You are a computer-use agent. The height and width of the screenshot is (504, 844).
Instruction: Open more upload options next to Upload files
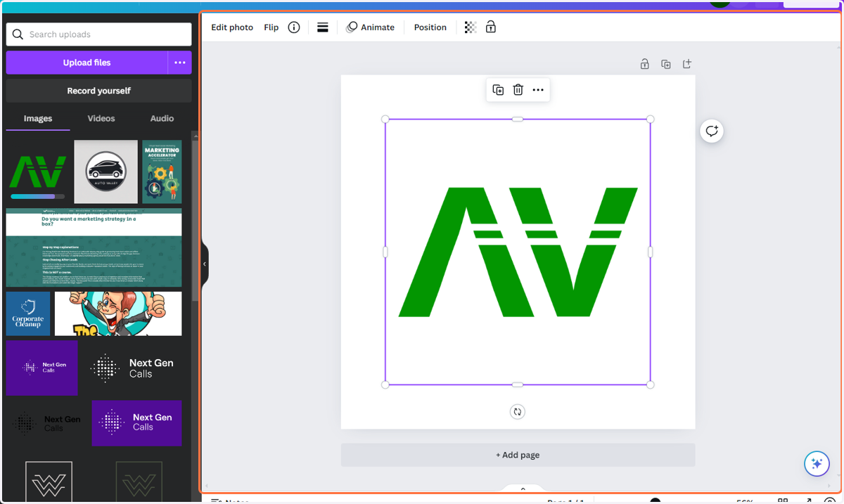pyautogui.click(x=180, y=63)
